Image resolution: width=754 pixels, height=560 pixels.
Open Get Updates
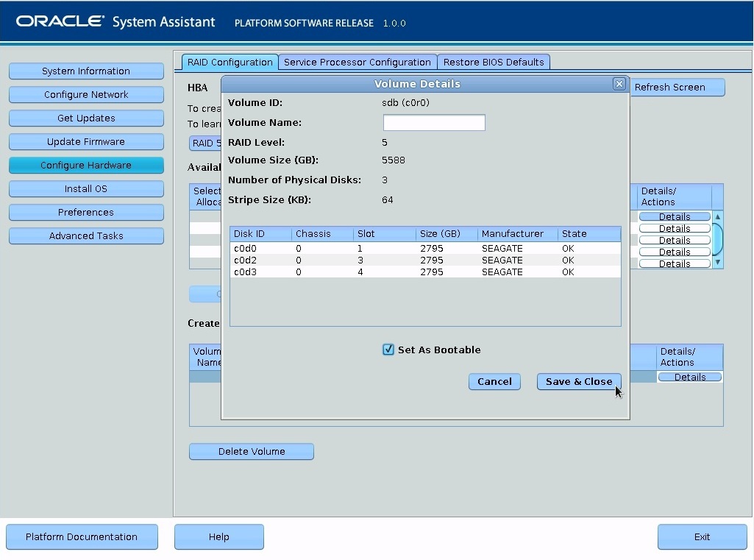coord(86,118)
